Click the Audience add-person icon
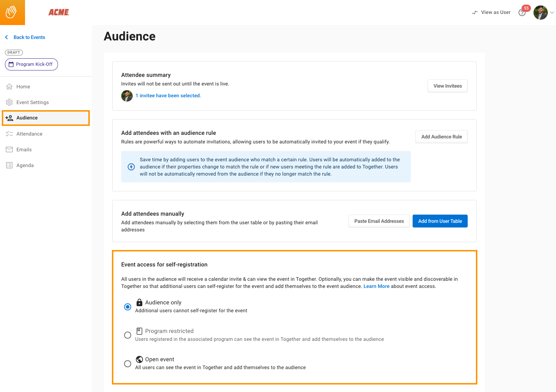Image resolution: width=556 pixels, height=392 pixels. tap(9, 118)
